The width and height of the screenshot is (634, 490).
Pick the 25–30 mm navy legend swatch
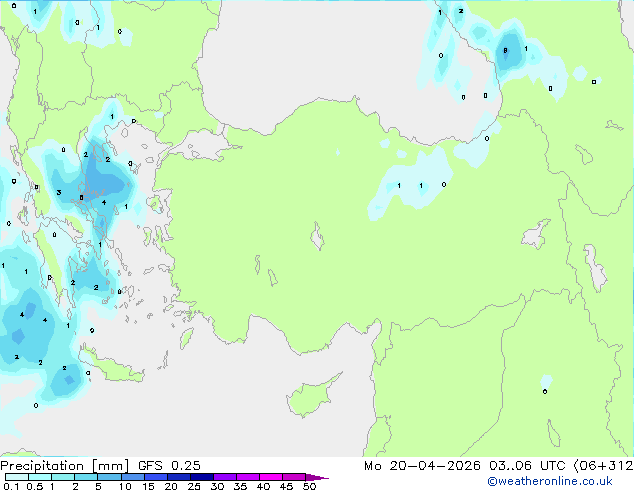click(x=202, y=477)
